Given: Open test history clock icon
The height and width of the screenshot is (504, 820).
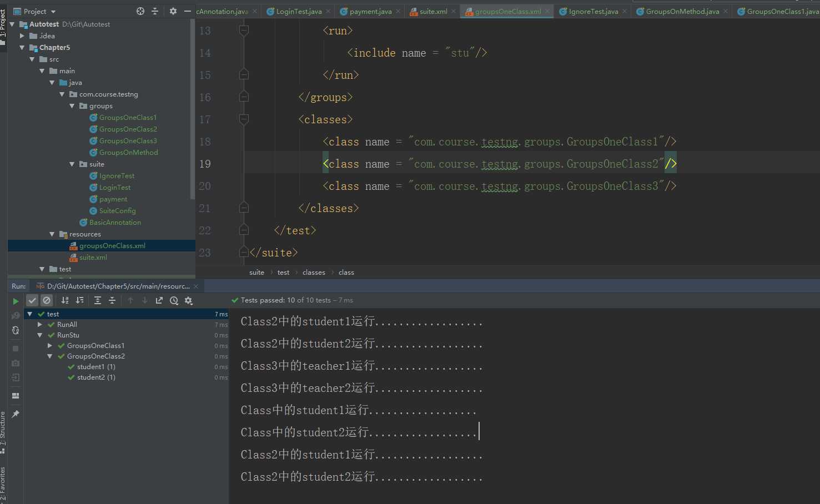Looking at the screenshot, I should click(174, 300).
